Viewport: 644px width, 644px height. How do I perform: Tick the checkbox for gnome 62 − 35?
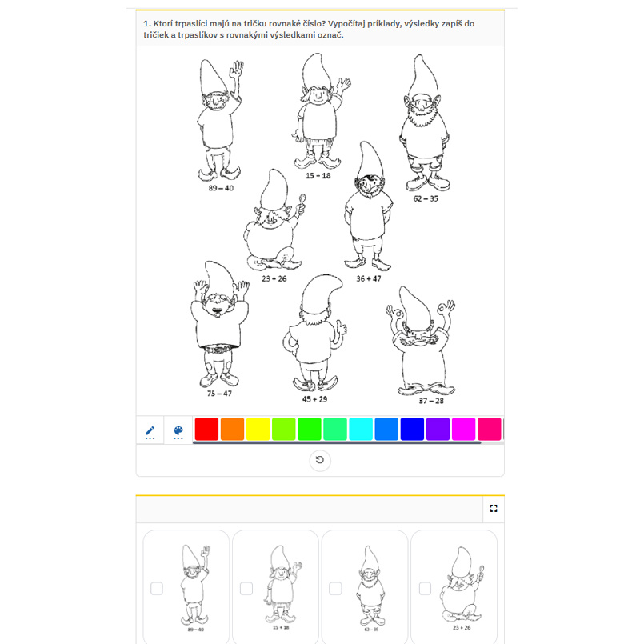tap(335, 589)
